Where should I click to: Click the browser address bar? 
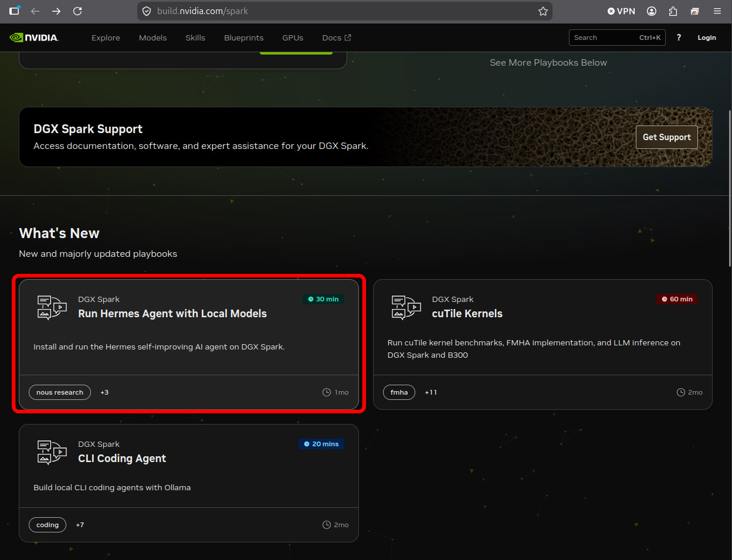point(345,11)
